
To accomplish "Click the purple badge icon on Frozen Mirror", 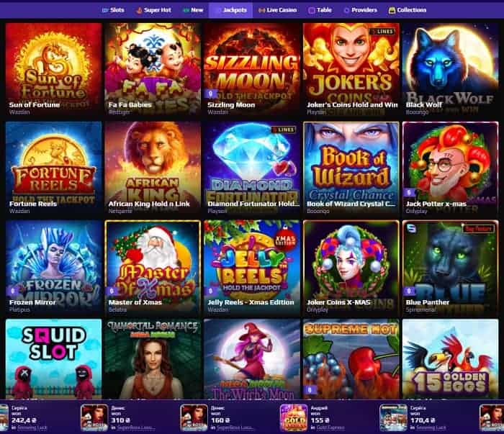I will [x=12, y=291].
